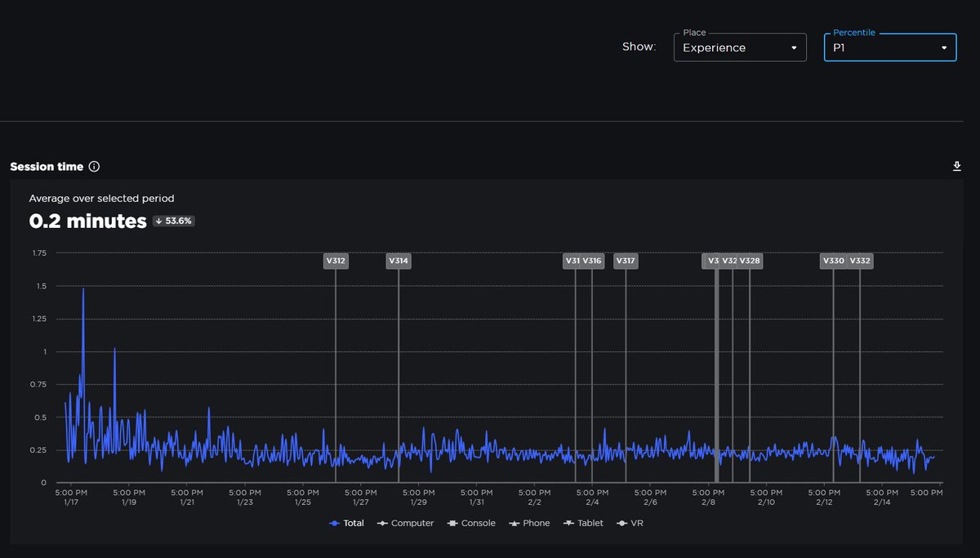Select the V317 version marker

click(x=626, y=261)
